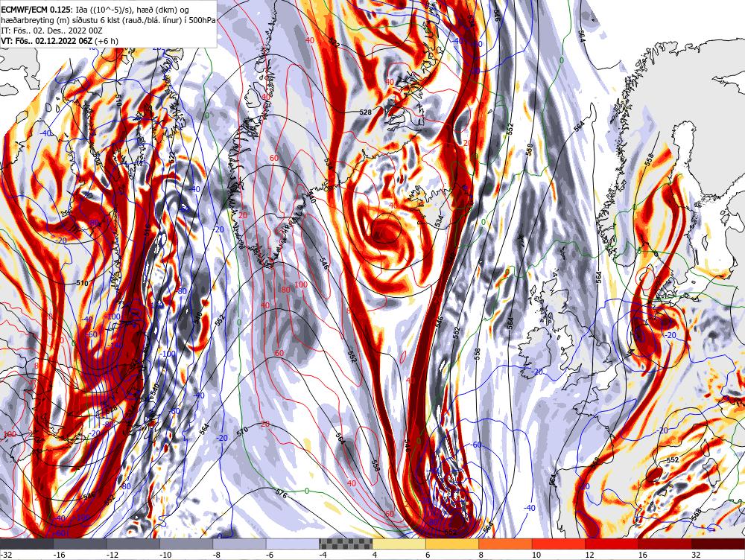Click the darkest red legend swatch above the 32 label
The image size is (745, 560).
718,544
